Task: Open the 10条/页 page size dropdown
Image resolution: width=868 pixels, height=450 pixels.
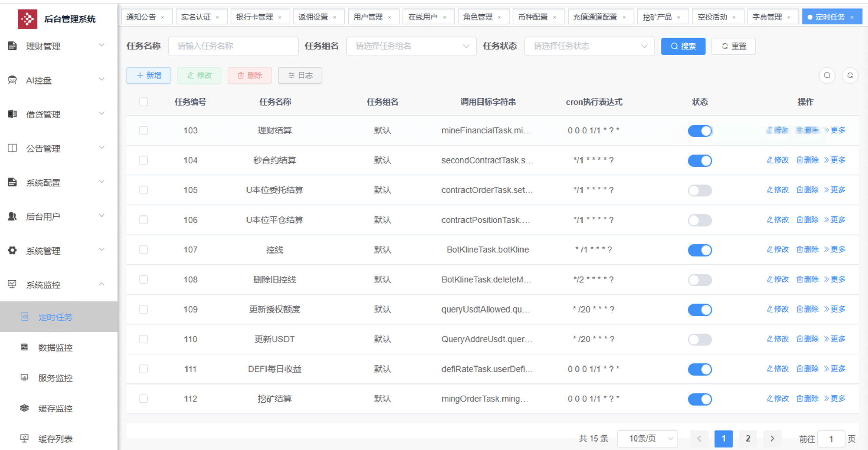Action: [647, 438]
